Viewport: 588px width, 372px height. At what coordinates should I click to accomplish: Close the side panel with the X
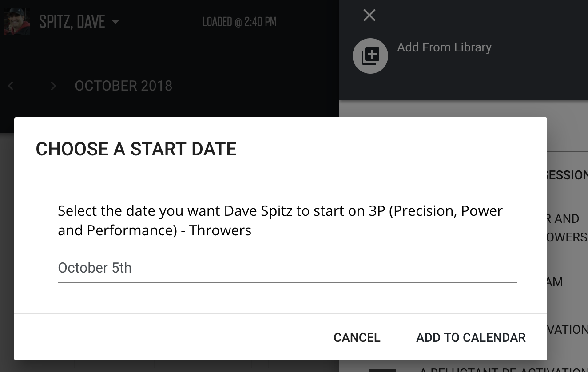tap(369, 16)
